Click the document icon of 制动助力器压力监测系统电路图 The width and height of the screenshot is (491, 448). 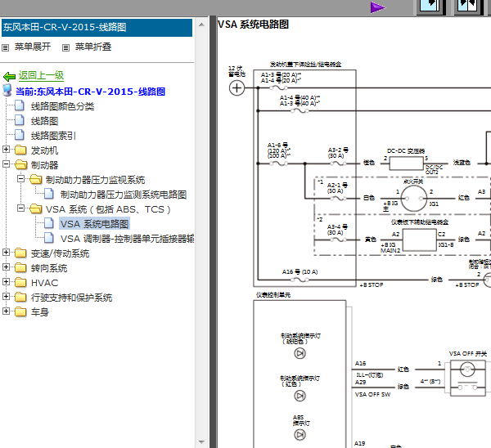coord(49,194)
